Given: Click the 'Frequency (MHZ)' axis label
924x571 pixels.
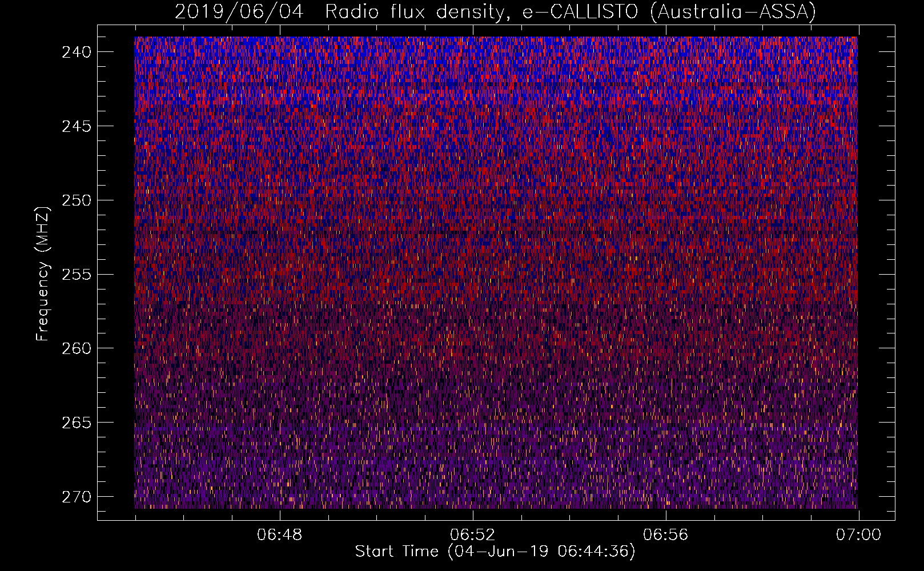Looking at the screenshot, I should (43, 274).
